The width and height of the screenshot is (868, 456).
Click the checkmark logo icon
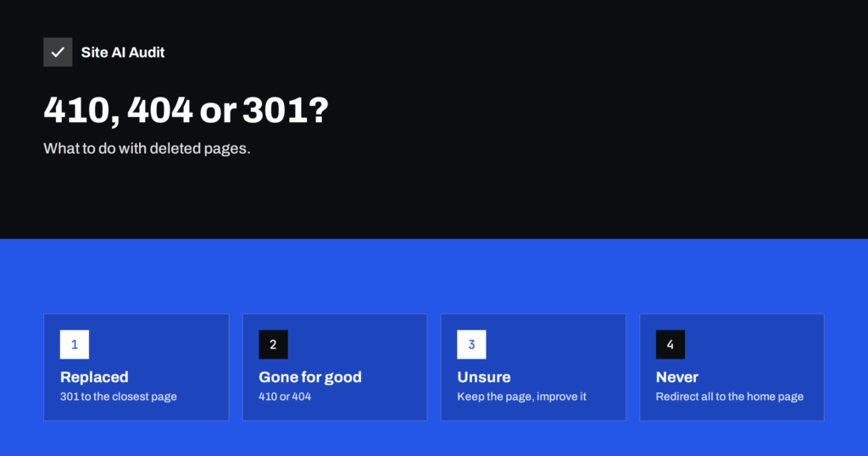coord(58,52)
